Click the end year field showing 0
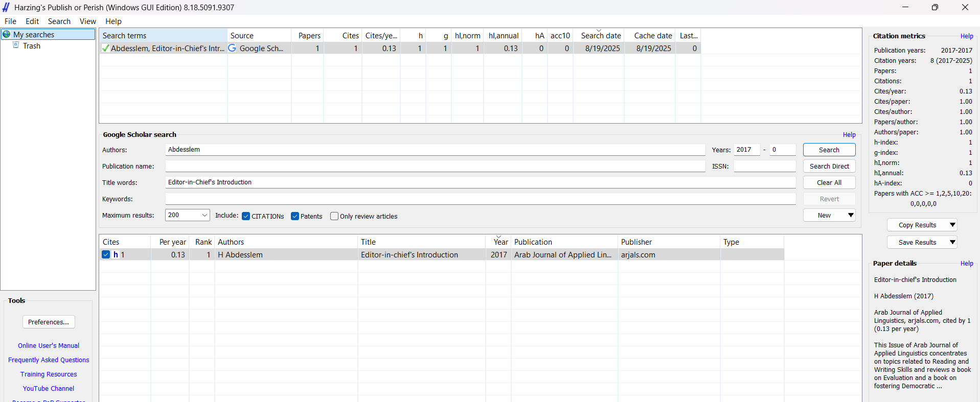The image size is (980, 402). tap(783, 150)
